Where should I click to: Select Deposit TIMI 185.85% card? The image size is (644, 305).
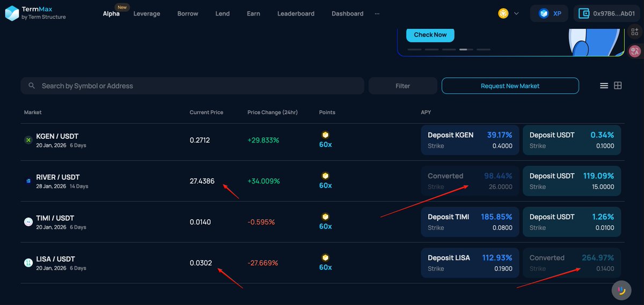470,222
